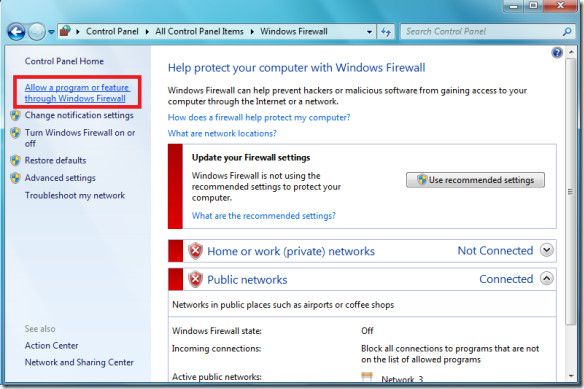Open the Help question mark icon
Viewport: 584px width, 389px height.
(557, 53)
